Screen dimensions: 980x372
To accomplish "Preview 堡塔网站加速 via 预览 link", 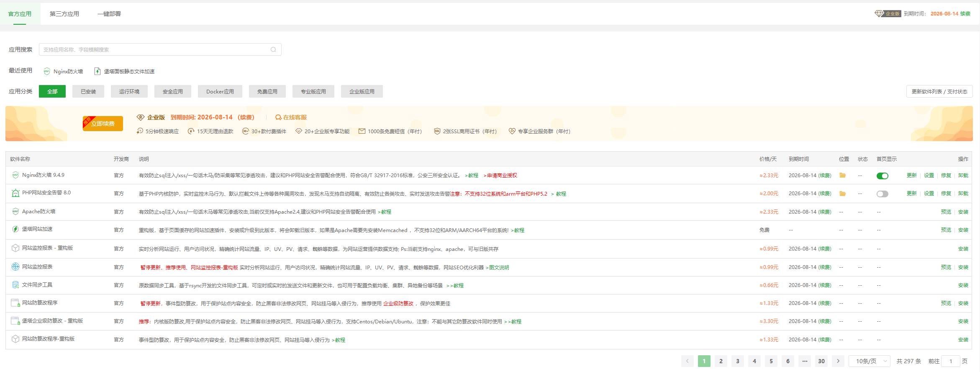I will [x=946, y=230].
